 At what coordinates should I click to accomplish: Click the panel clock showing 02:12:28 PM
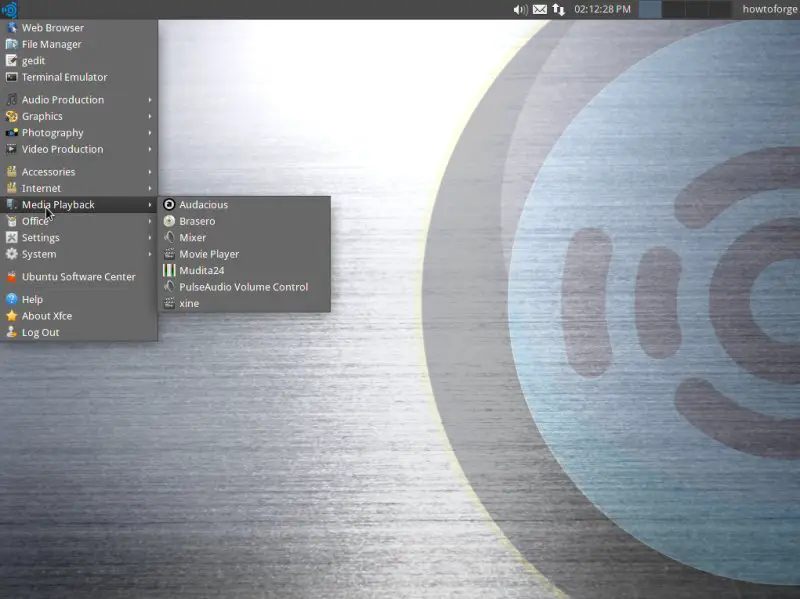pyautogui.click(x=603, y=9)
